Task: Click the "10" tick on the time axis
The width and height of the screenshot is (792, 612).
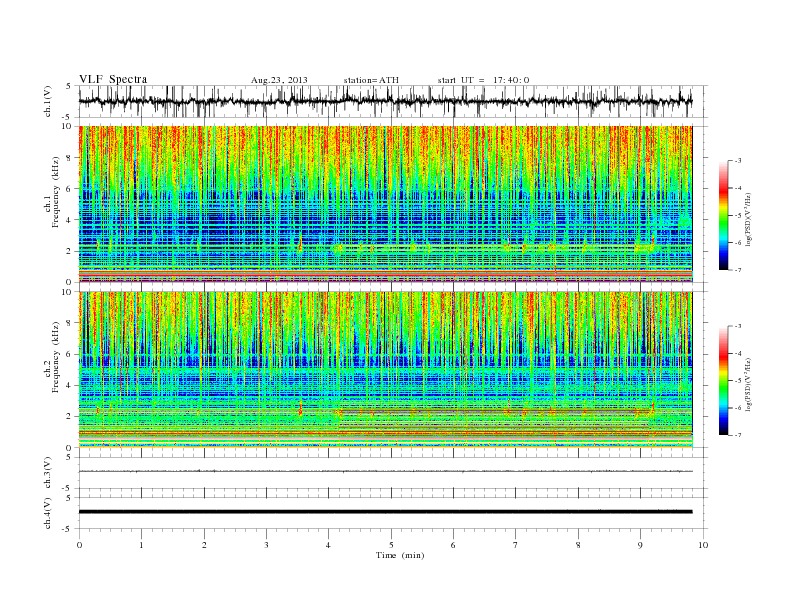Action: coord(703,545)
